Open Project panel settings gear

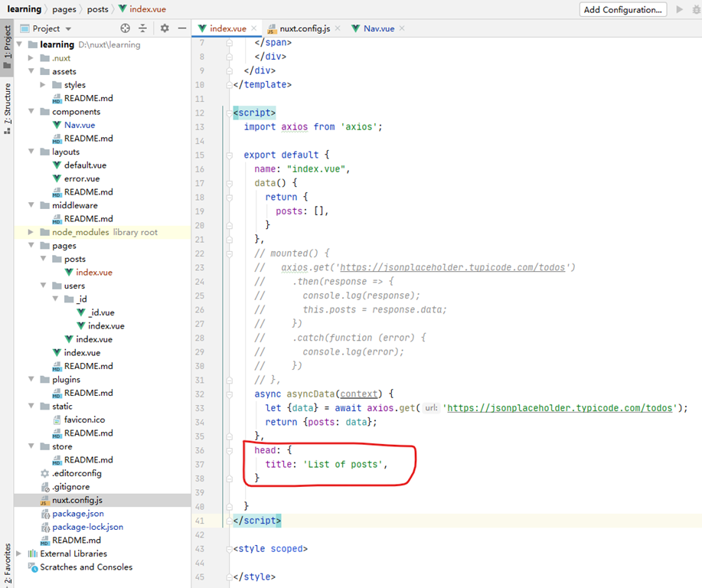165,28
